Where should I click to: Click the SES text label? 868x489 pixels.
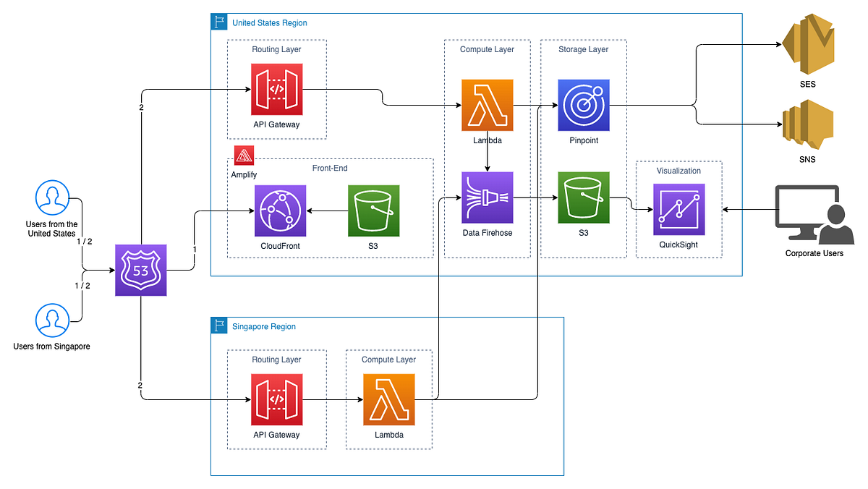(x=808, y=85)
